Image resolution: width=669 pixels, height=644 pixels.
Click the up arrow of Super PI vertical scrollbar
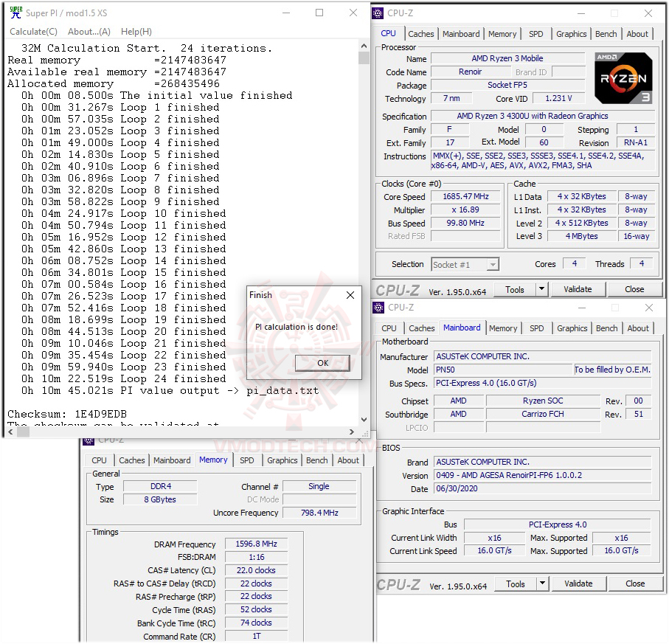[x=364, y=46]
